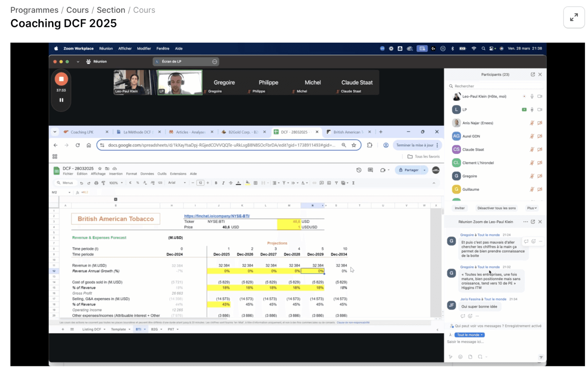Expand the course video to fullscreen

click(x=574, y=17)
